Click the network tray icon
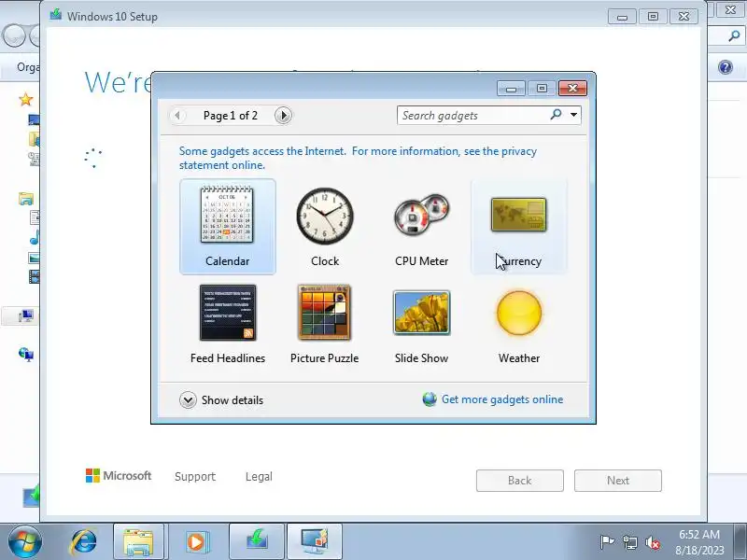 click(629, 542)
